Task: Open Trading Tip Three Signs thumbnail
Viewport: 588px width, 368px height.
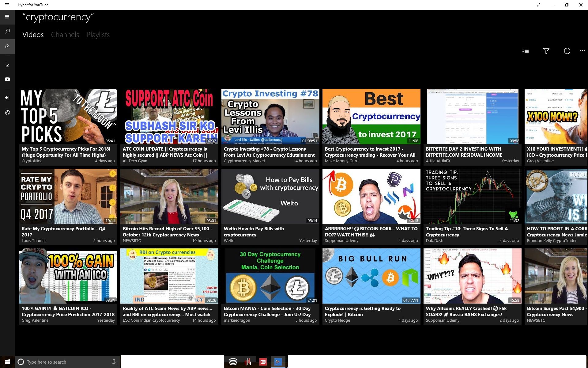Action: tap(473, 196)
